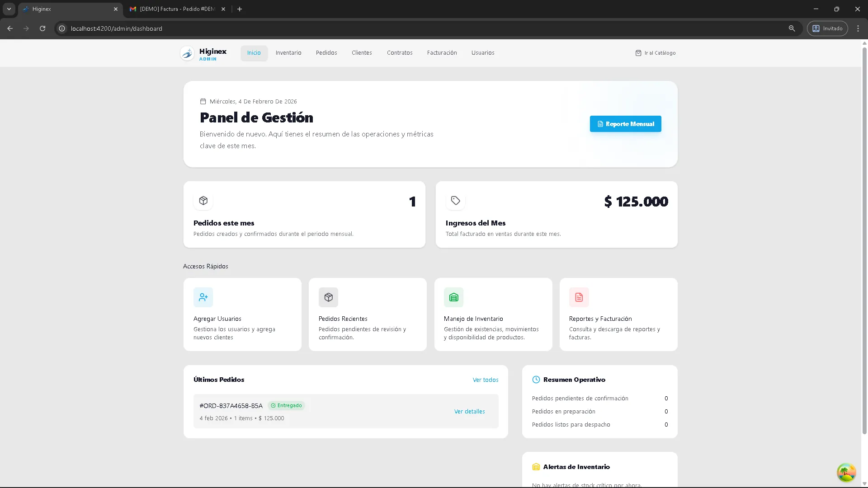Click the Pedidos Recientes box icon
Image resolution: width=868 pixels, height=488 pixels.
tap(328, 297)
